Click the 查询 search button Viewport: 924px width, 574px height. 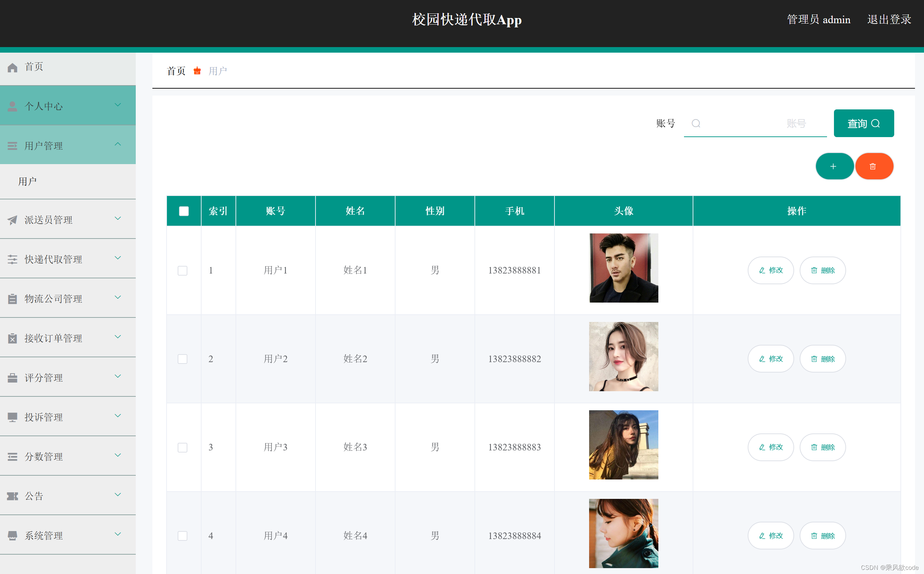(x=863, y=123)
